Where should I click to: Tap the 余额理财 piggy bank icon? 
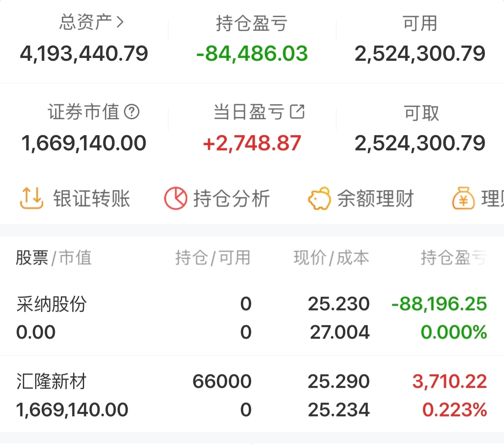(x=319, y=198)
